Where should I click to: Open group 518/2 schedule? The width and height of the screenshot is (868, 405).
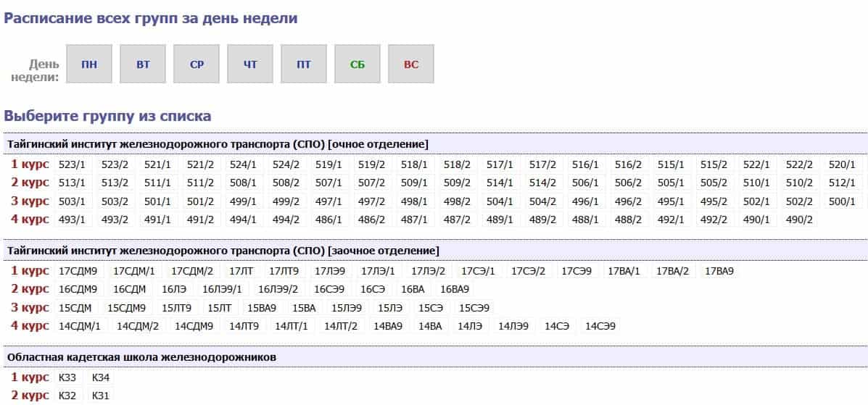(458, 164)
